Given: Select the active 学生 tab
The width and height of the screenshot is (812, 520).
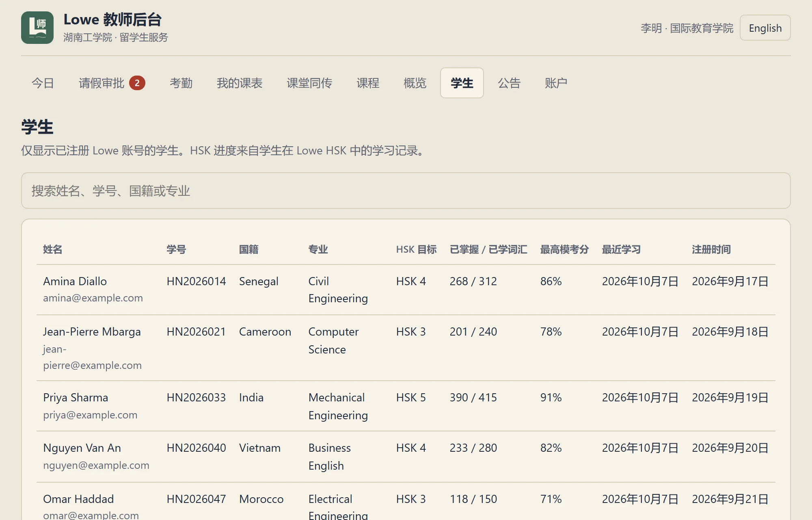Looking at the screenshot, I should [x=462, y=83].
